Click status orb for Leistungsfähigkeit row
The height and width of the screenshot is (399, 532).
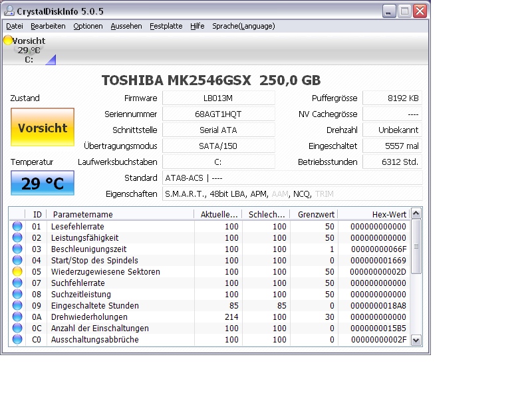[17, 237]
